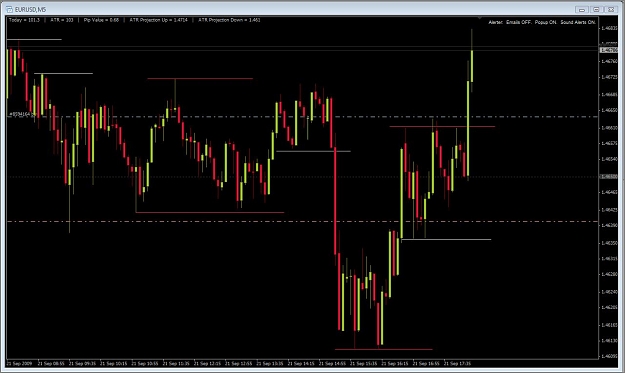The image size is (625, 373).
Task: Click the '21 Sep 2009' time axis label
Action: (19, 363)
